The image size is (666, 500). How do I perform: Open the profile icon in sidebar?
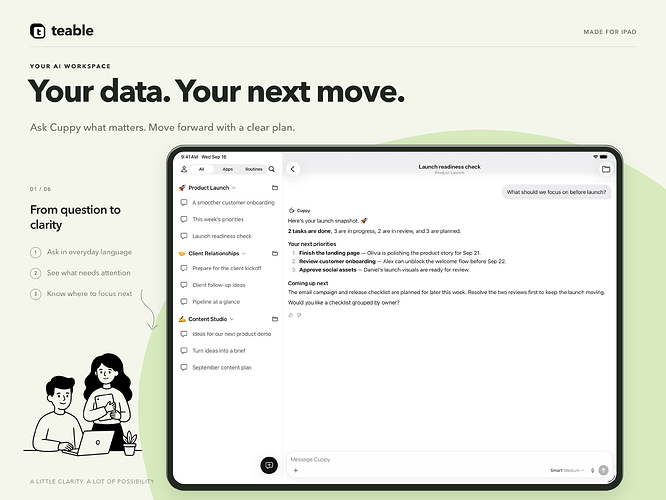[184, 169]
